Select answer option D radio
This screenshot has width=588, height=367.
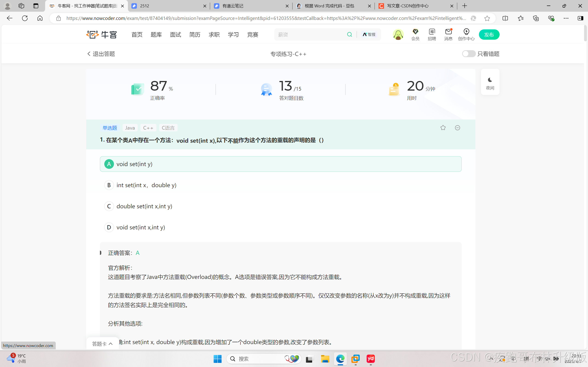109,227
